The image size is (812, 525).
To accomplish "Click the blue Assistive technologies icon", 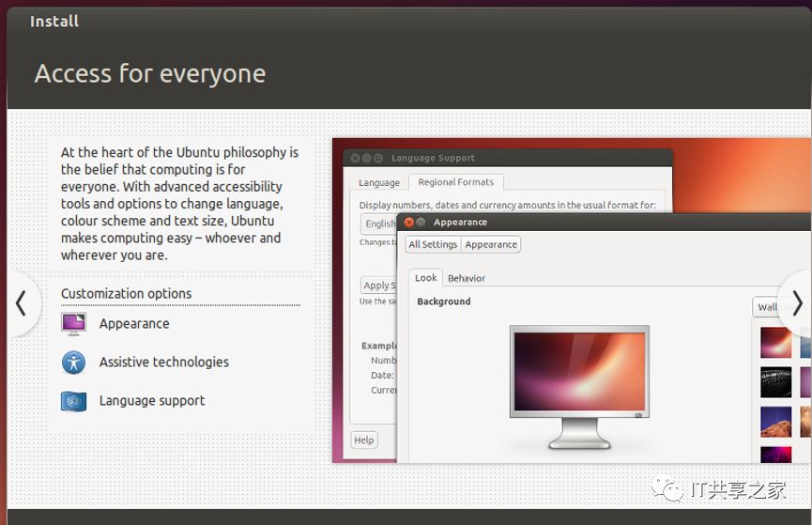I will point(73,363).
